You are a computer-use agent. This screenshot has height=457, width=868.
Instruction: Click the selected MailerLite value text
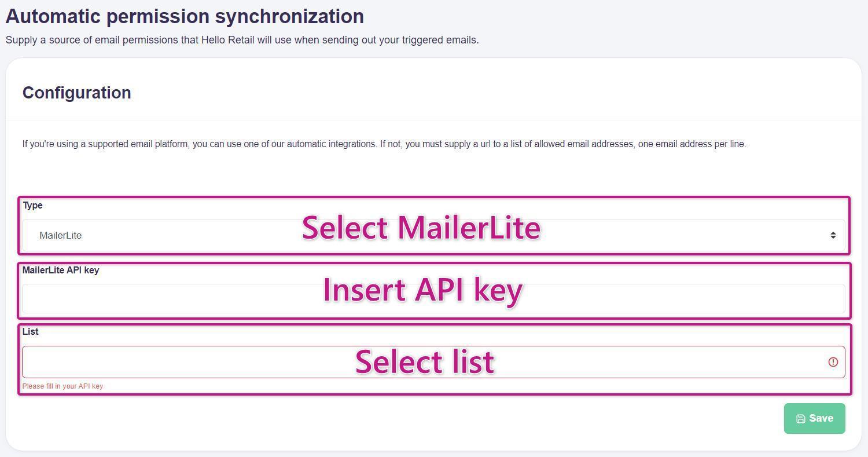pos(61,236)
